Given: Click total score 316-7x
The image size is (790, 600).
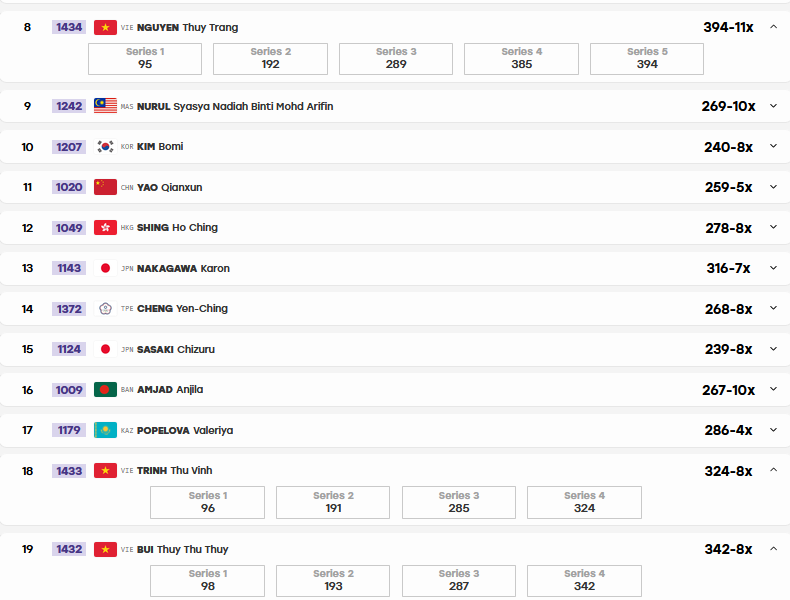Looking at the screenshot, I should click(729, 268).
